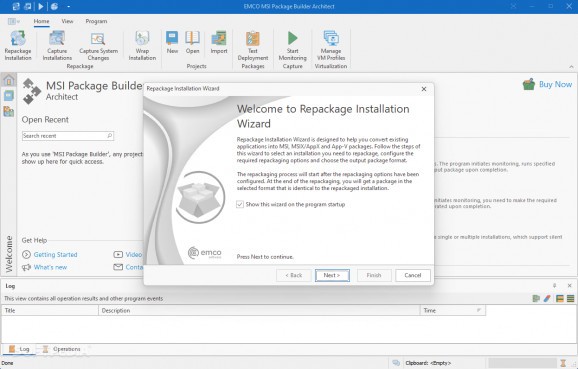
Task: Click the Clipboard: <Empty> status text
Action: click(428, 363)
